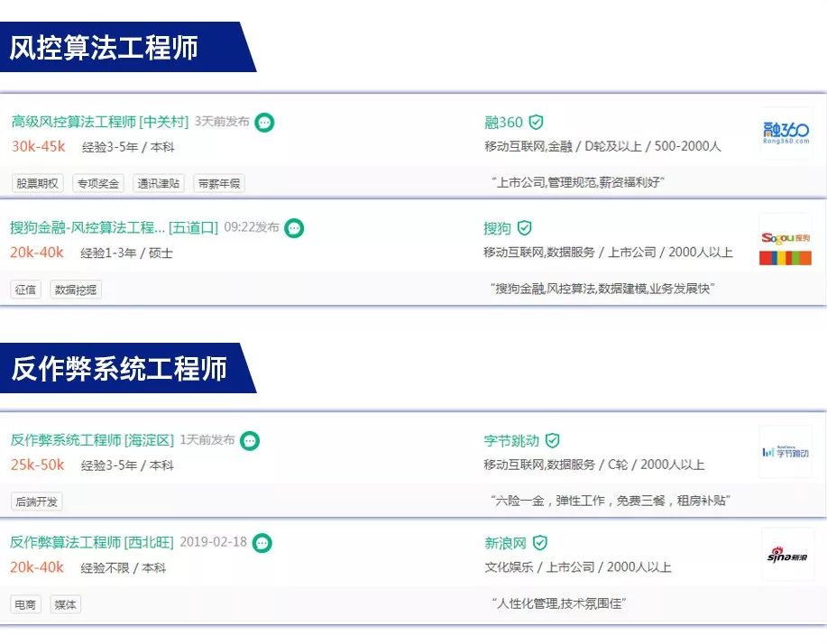The height and width of the screenshot is (644, 827).
Task: Click slogan 六险一金,弹性工作,免费三餐,租房补贴
Action: [x=611, y=501]
